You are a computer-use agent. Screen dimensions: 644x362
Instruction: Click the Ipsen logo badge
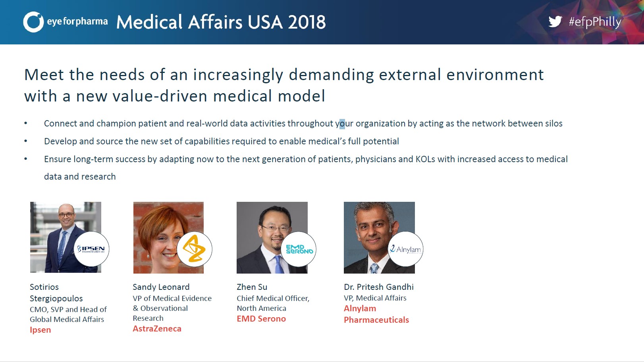[92, 249]
